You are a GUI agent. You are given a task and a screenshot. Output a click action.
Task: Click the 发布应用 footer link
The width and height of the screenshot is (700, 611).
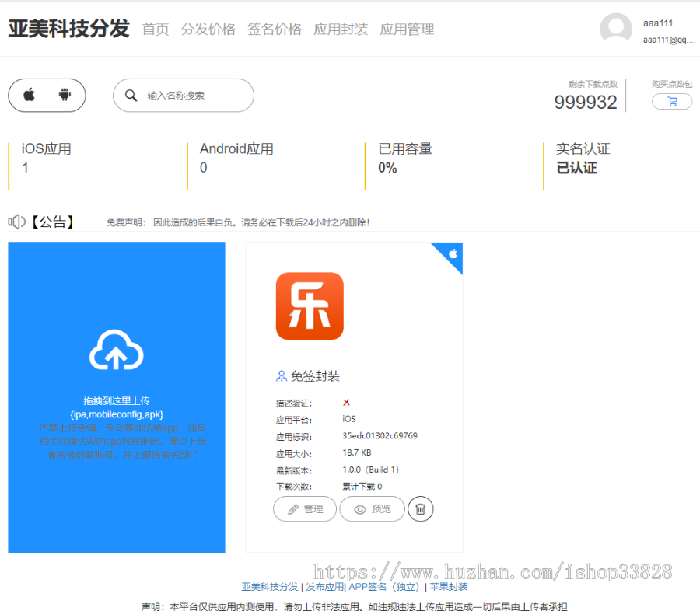tap(324, 587)
